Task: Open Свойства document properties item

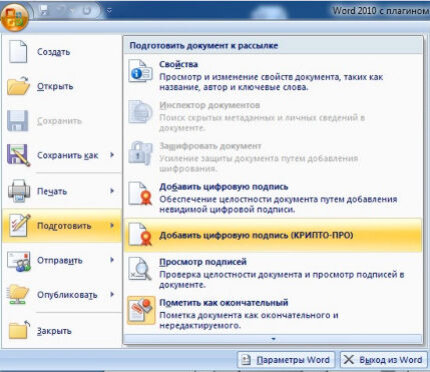Action: coord(273,75)
